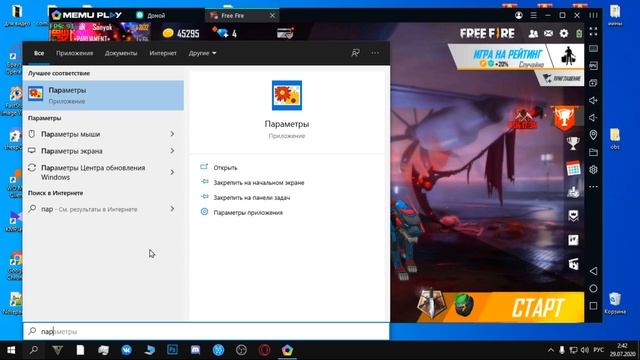Click the Android back triangle button
Screen dimensions: 640x360
(593, 271)
